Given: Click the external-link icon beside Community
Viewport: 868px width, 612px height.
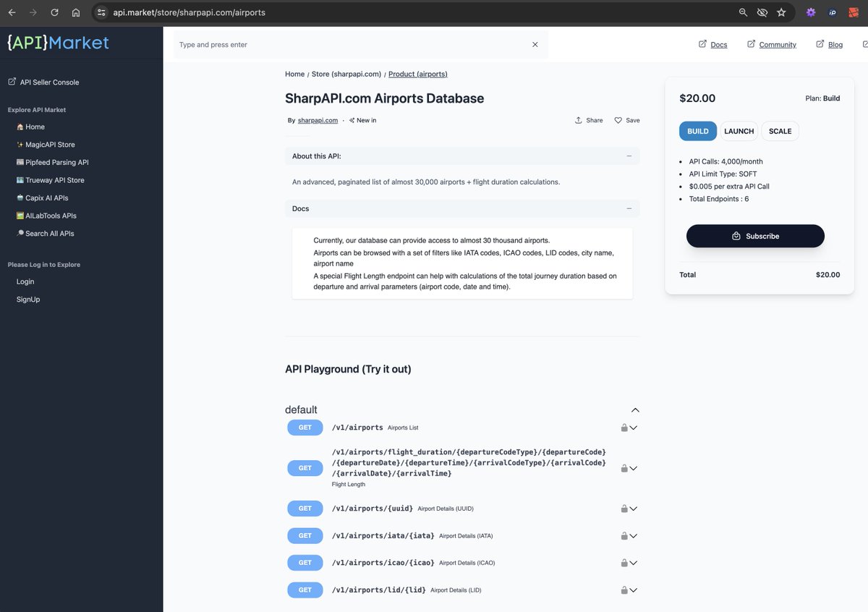Looking at the screenshot, I should point(751,43).
